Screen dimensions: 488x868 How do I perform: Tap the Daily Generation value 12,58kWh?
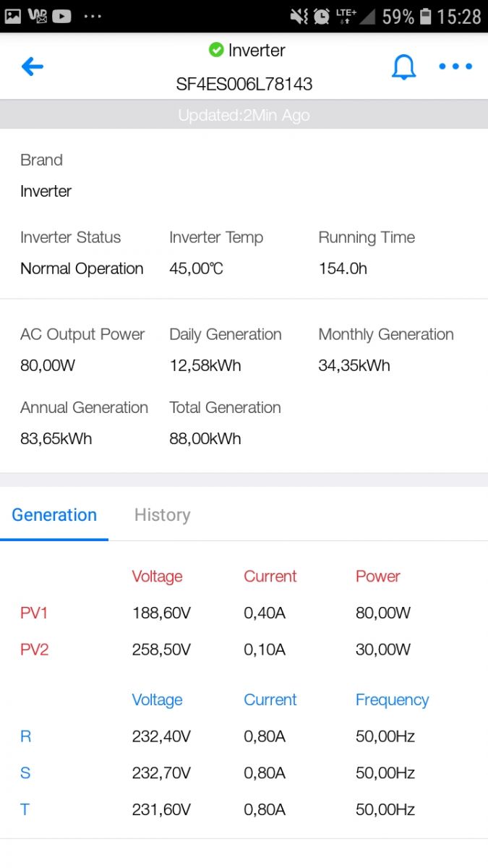[x=205, y=365]
